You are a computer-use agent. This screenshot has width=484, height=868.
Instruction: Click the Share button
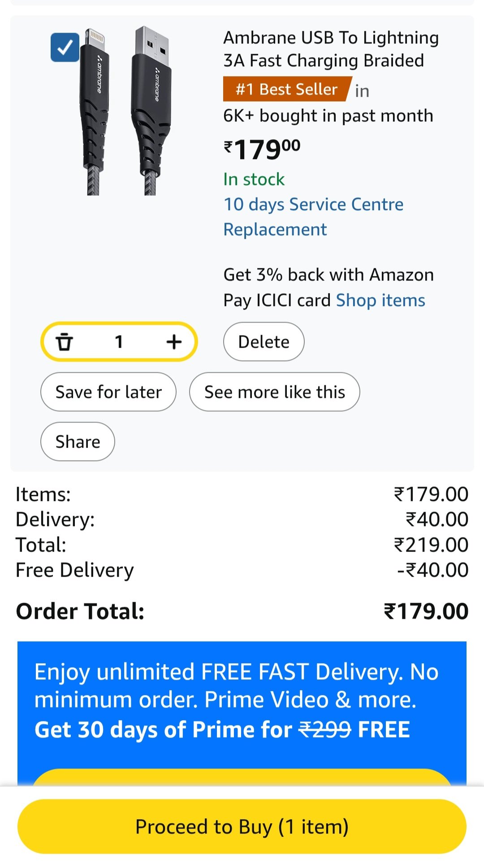click(x=78, y=441)
